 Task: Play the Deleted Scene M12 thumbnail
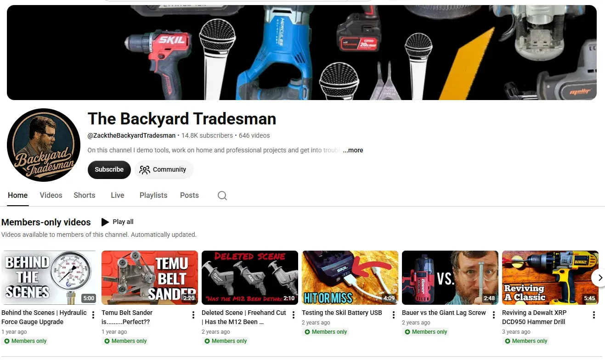point(250,277)
